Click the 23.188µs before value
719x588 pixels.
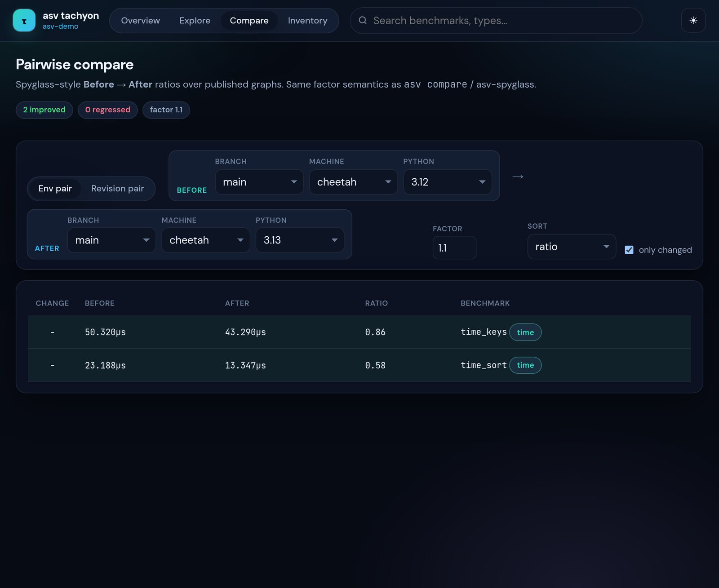click(x=105, y=366)
